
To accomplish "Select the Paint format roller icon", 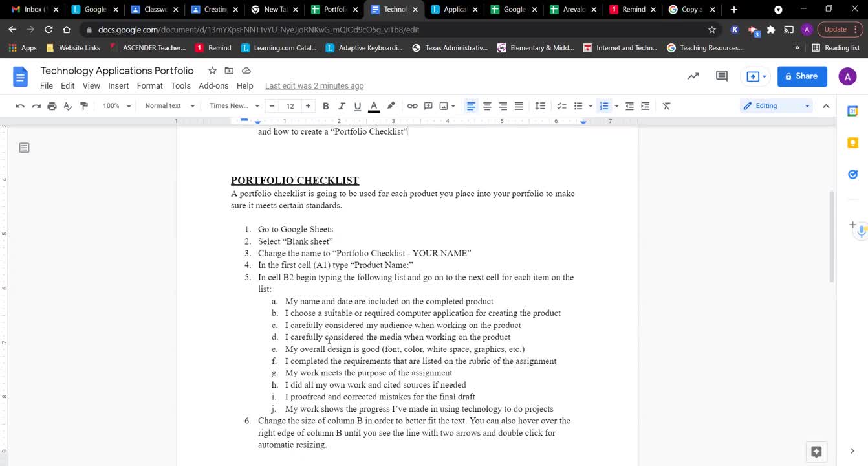I will pos(84,106).
